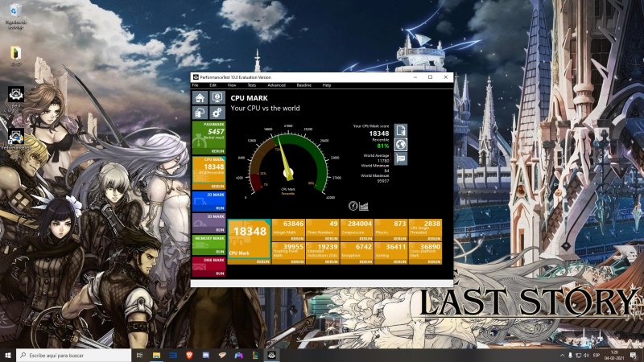Click the World Average 11780 value
Viewport: 644px width, 362px height.
[383, 161]
